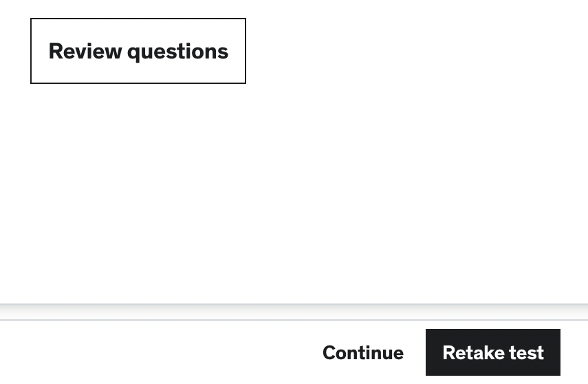The image size is (588, 384).
Task: Review questions from this test
Action: [138, 51]
